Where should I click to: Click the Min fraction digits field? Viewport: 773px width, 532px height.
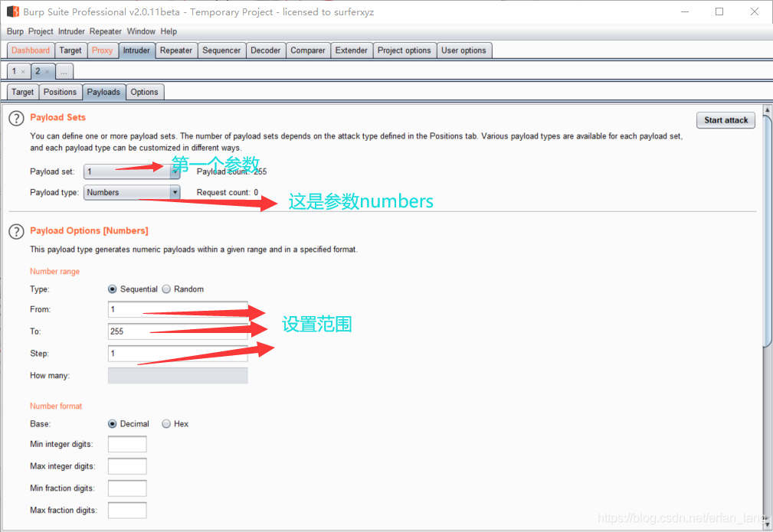127,488
